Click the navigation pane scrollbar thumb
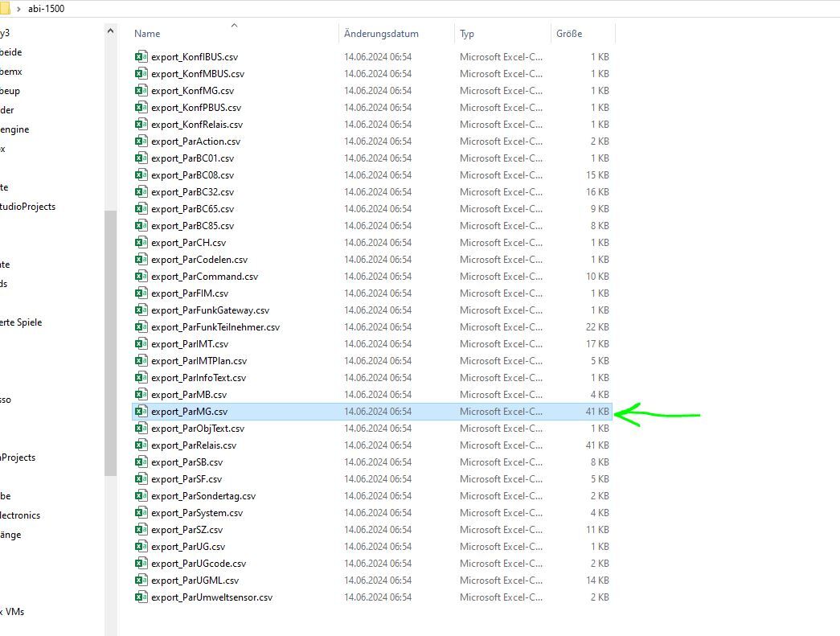Viewport: 840px width, 636px height. click(110, 343)
